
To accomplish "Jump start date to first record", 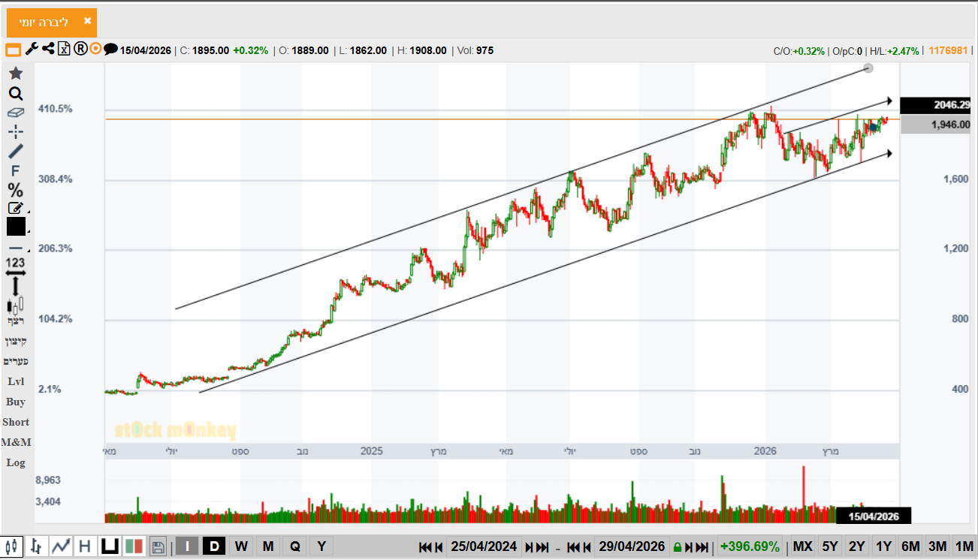I will tap(424, 546).
